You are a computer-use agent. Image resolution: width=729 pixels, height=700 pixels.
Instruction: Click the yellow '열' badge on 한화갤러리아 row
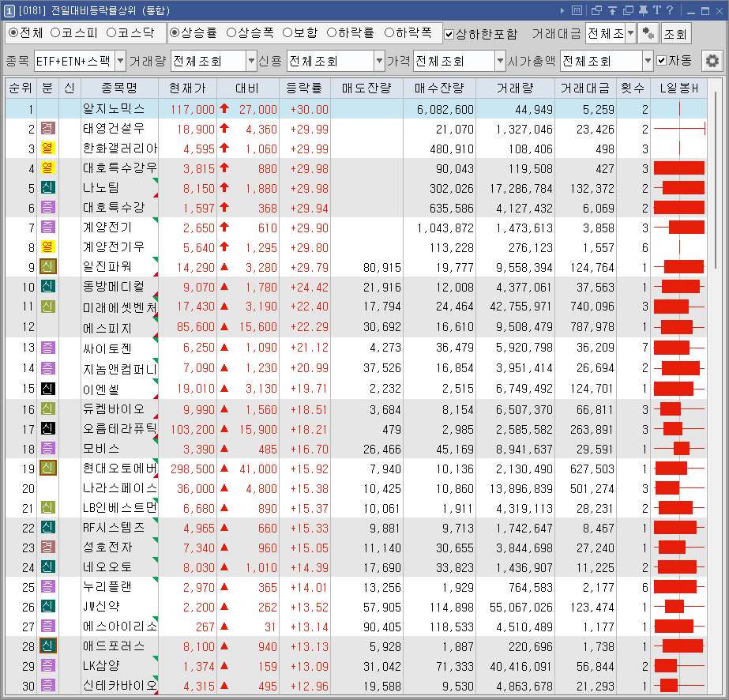pyautogui.click(x=47, y=149)
